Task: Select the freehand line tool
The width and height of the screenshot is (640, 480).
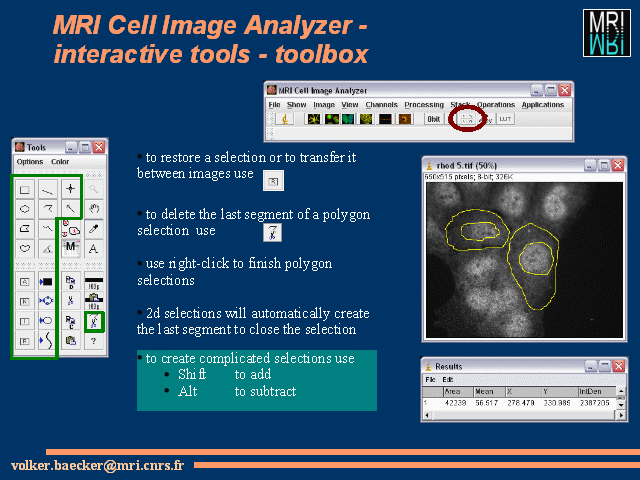Action: pyautogui.click(x=48, y=229)
